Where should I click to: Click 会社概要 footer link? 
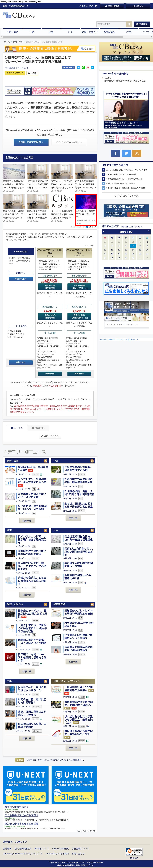click(7, 848)
